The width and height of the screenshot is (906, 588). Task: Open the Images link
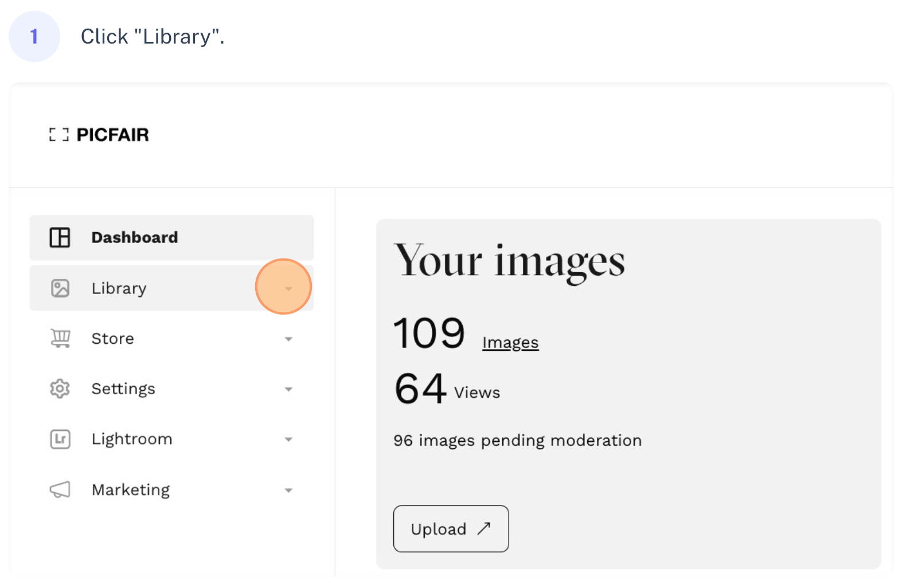510,343
